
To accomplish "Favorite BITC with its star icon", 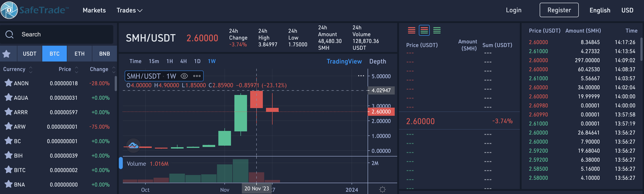I will pos(8,170).
